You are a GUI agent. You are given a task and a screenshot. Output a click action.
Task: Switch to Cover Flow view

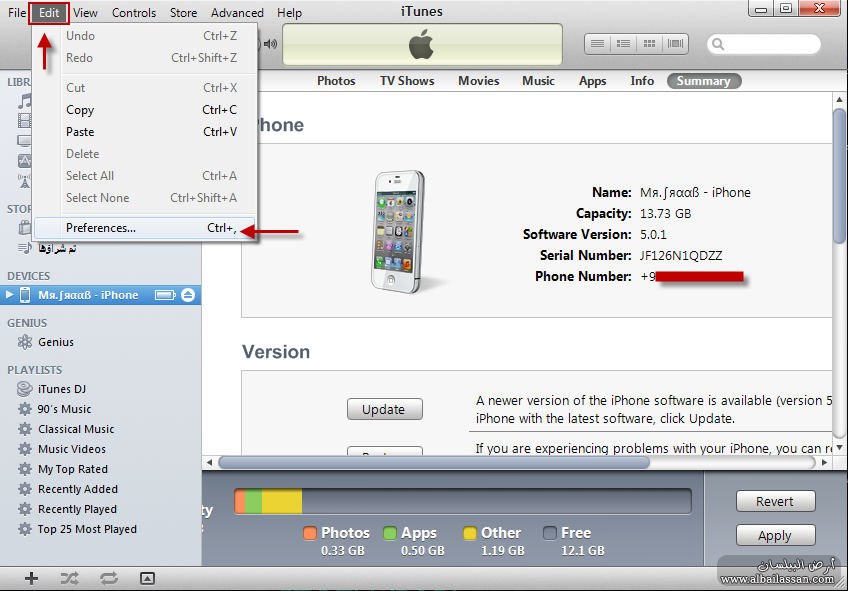point(675,44)
